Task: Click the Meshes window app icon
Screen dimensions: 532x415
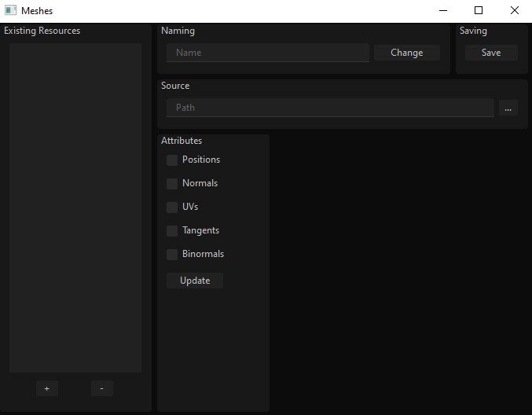Action: click(10, 10)
